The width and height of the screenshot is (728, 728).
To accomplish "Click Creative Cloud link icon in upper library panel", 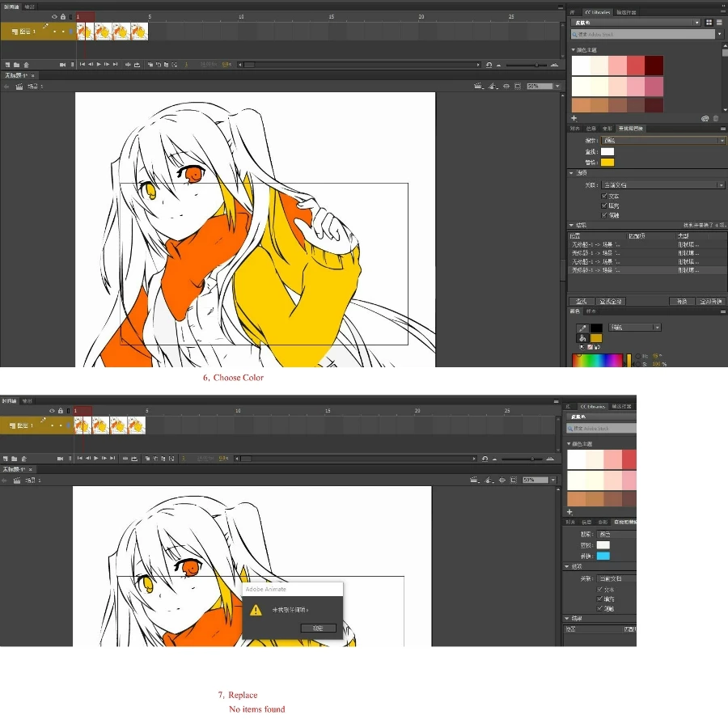I will [705, 119].
